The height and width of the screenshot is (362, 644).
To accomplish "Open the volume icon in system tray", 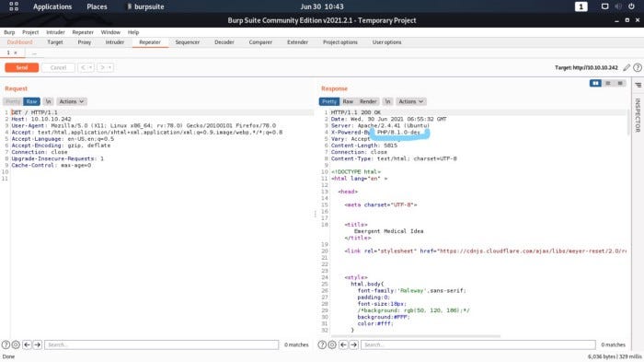I will point(618,6).
